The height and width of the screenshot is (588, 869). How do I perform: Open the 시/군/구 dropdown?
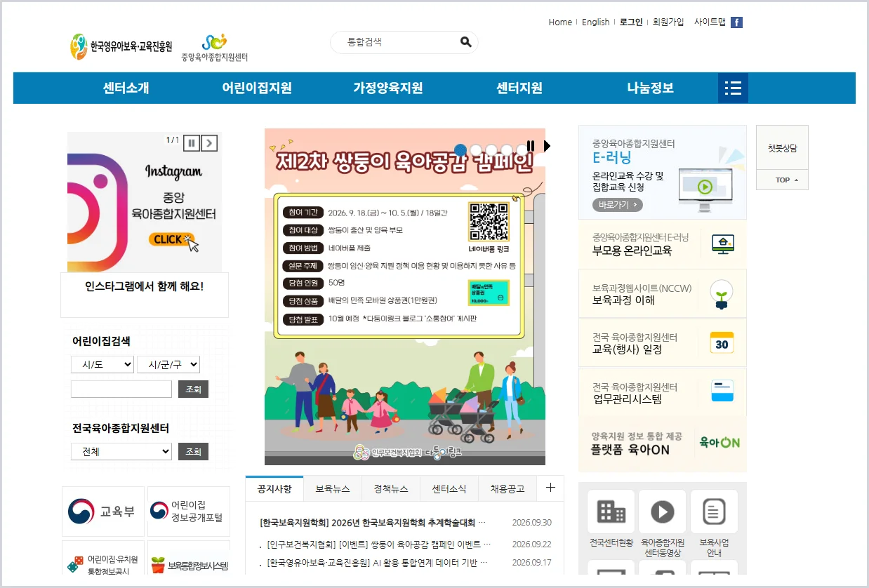(168, 365)
